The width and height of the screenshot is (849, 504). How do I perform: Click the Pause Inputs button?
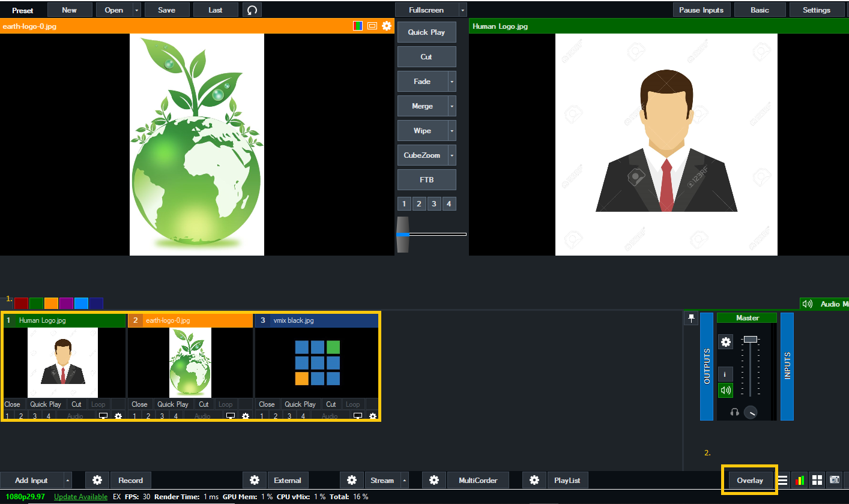(701, 10)
